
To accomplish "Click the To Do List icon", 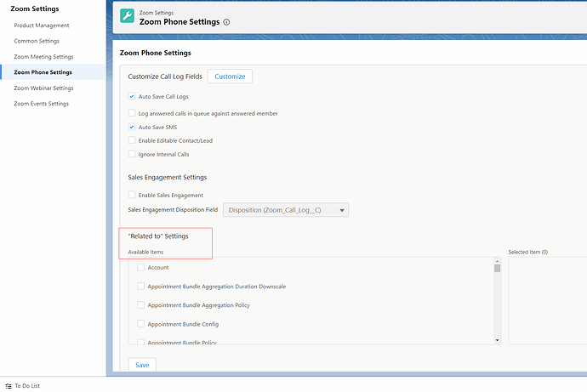I will tap(9, 386).
